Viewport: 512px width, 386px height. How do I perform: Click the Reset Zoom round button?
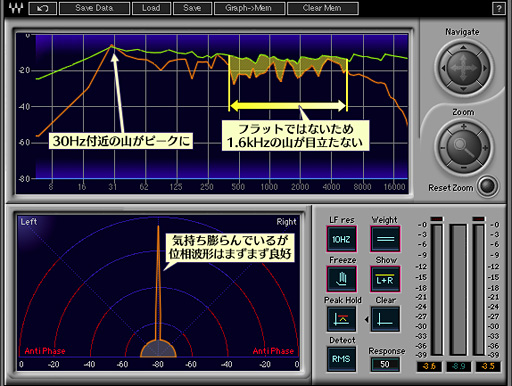[488, 186]
